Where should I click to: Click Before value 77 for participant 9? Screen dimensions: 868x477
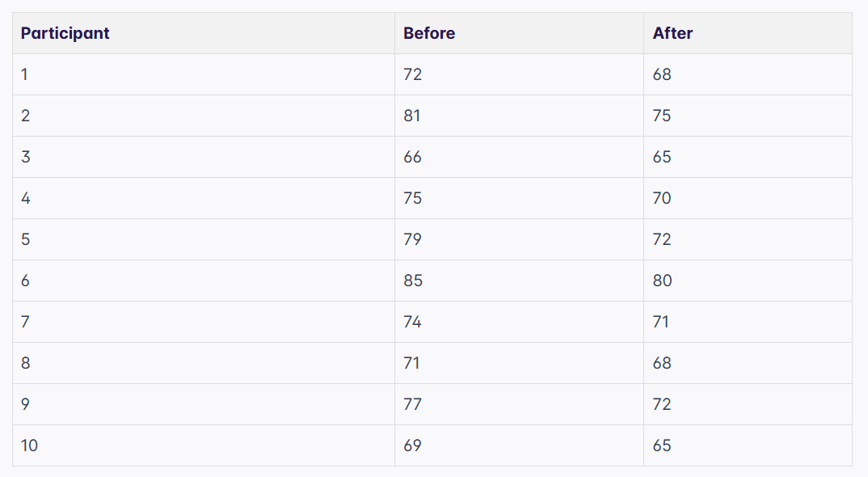(x=413, y=404)
